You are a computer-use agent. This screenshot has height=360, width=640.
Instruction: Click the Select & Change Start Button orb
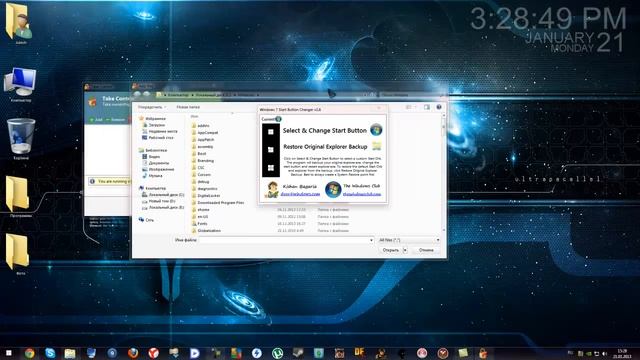point(376,130)
